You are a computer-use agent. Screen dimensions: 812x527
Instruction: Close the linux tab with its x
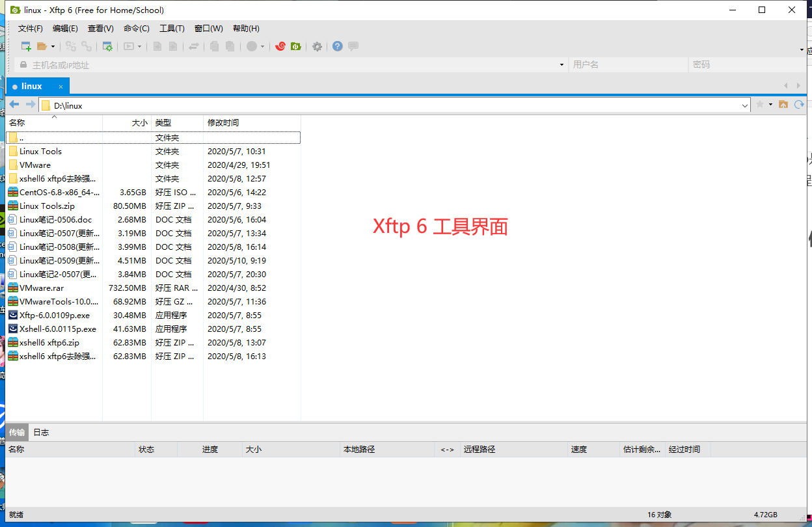(x=61, y=87)
